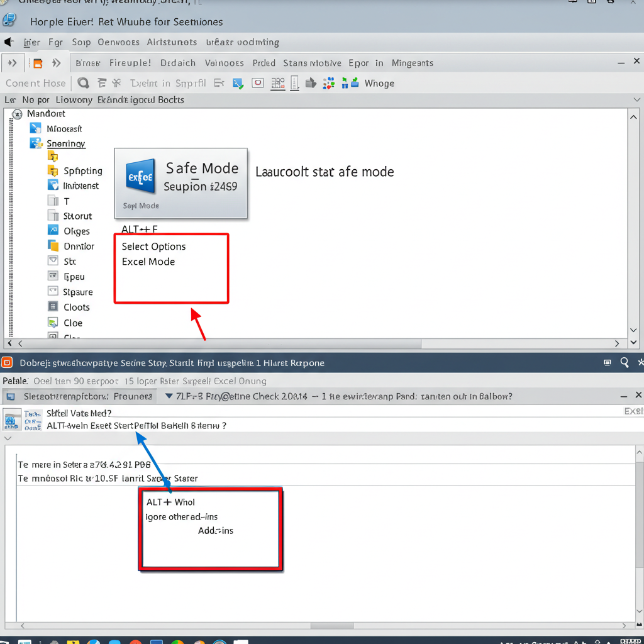Click the dark grid icon beside Cloots
Viewport: 644px width, 644px height.
pos(53,306)
